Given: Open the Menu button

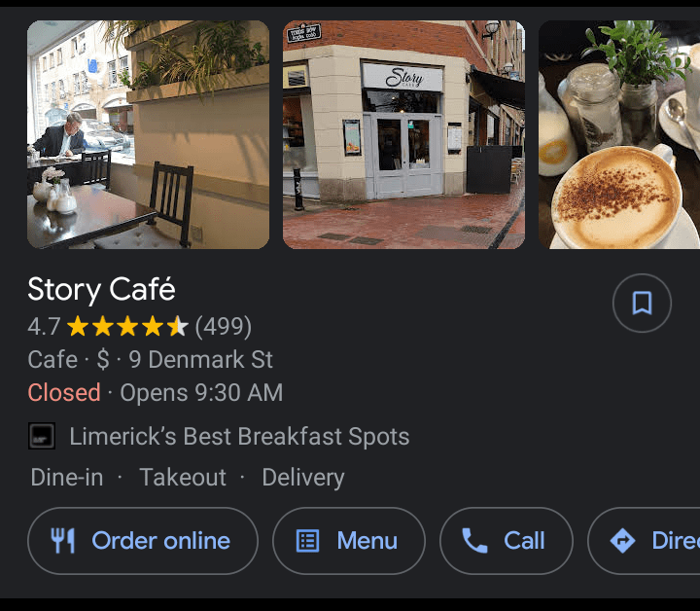Looking at the screenshot, I should [x=349, y=540].
